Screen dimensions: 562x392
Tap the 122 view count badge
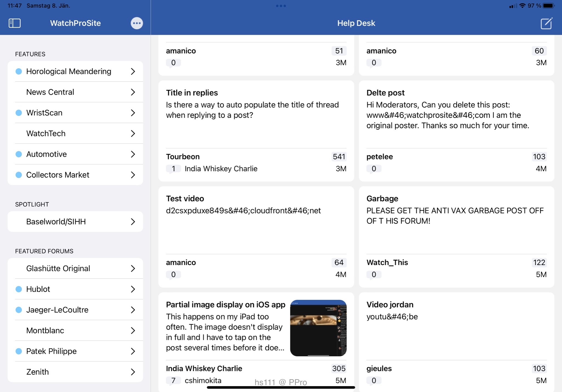539,262
